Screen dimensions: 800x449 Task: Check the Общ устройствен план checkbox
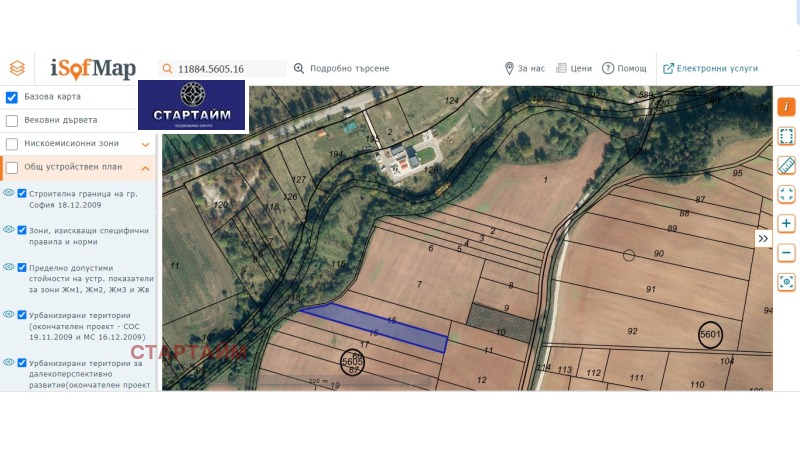[12, 167]
